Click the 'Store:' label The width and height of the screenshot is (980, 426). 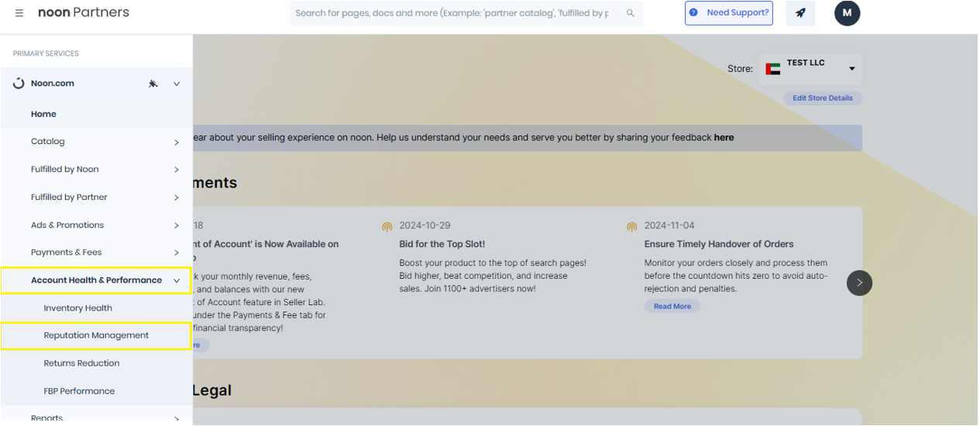740,69
